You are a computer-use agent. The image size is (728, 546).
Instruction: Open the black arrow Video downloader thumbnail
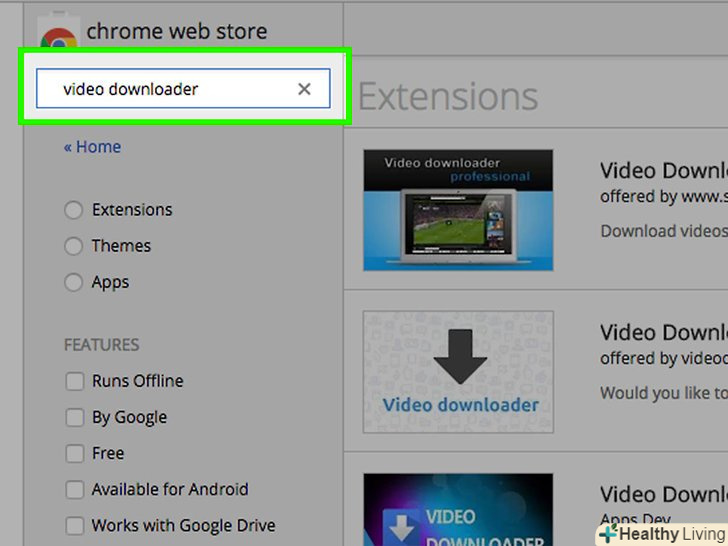tap(458, 372)
